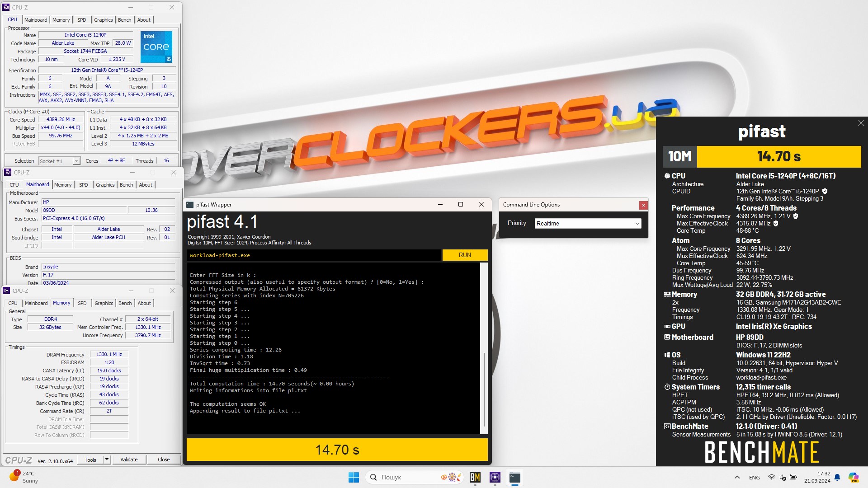Open the pifast terminal taskbar icon
Screen dimensions: 868x488
[x=515, y=477]
